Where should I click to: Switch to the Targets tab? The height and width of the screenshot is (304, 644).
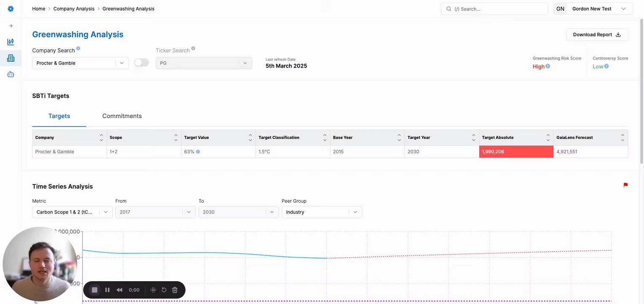(x=59, y=116)
